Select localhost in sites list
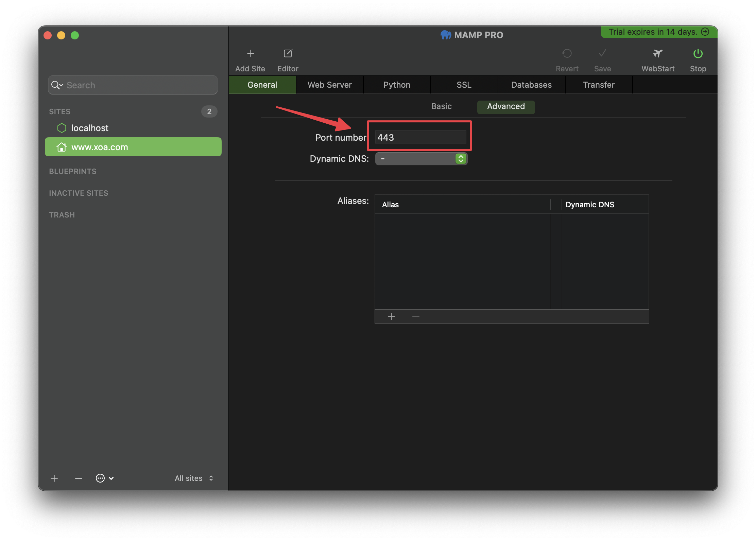 (x=90, y=128)
